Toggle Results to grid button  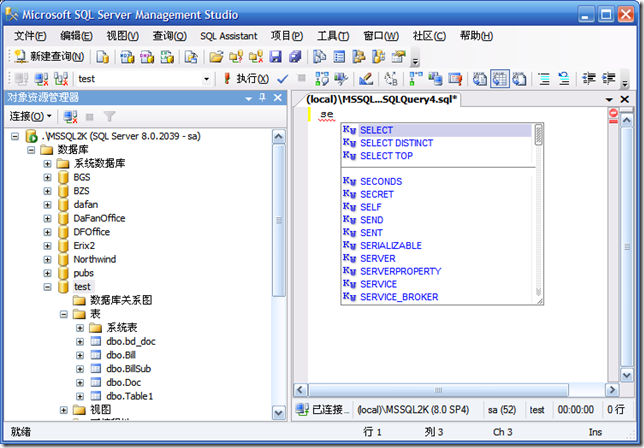pyautogui.click(x=499, y=78)
